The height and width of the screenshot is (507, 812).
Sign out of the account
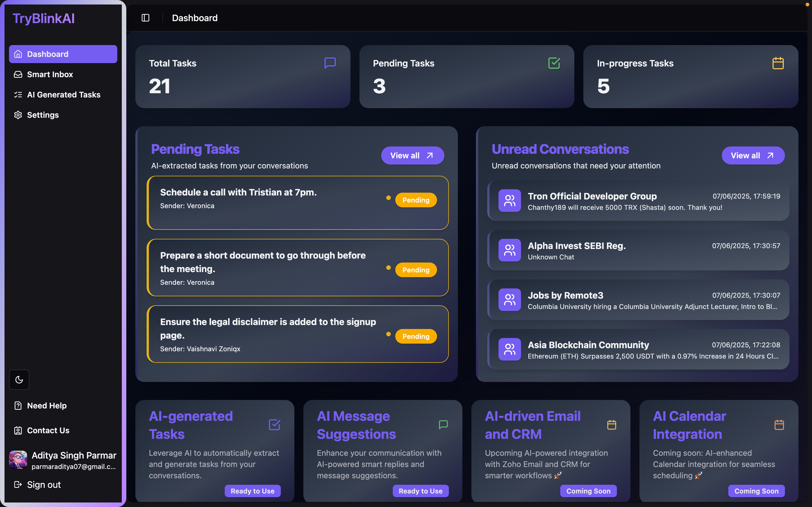(x=44, y=484)
